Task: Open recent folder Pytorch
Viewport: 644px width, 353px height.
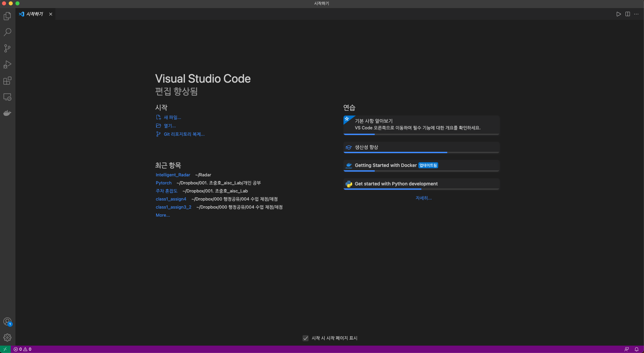Action: (x=164, y=183)
